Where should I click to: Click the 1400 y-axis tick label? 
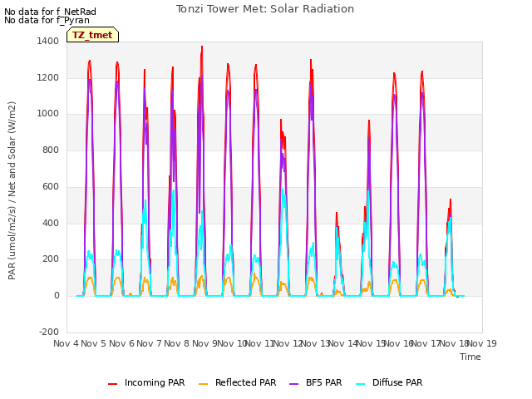pos(48,41)
